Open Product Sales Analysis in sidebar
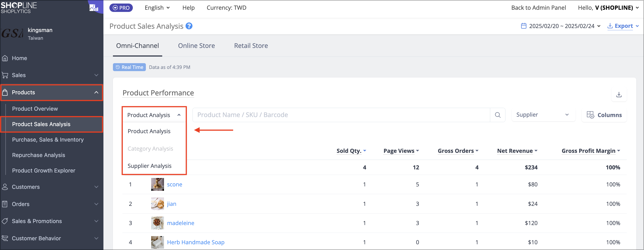 (41, 124)
